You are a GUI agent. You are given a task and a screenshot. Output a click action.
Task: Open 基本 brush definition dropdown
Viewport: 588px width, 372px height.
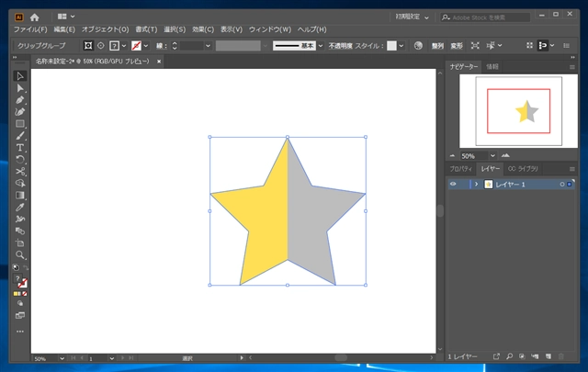(x=321, y=46)
